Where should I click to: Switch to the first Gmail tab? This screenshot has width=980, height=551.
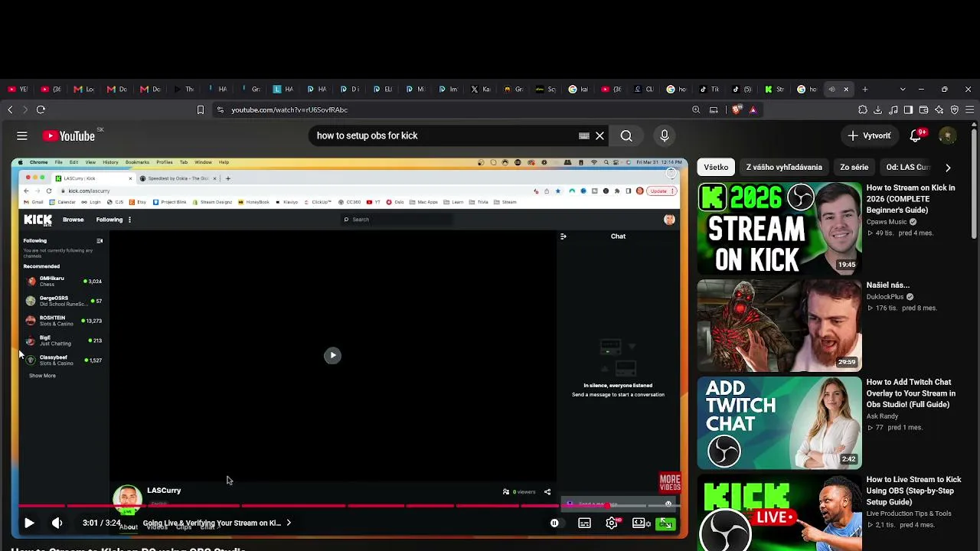[83, 90]
